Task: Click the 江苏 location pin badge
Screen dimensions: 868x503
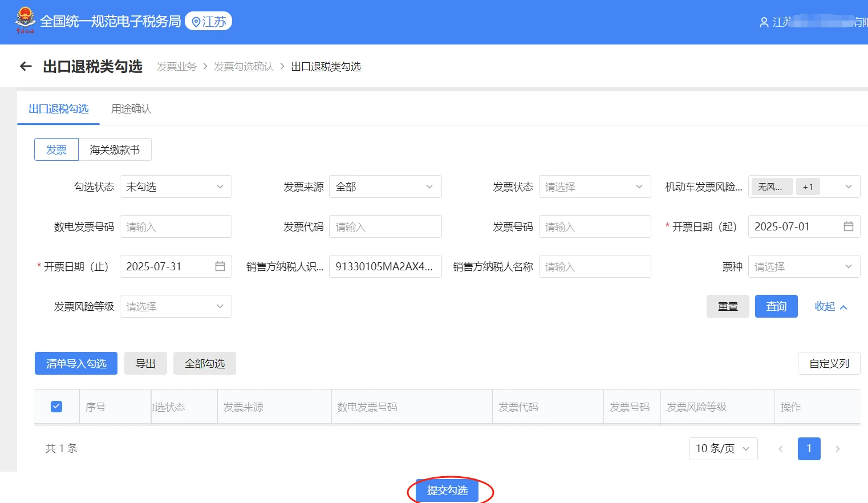Action: point(208,21)
